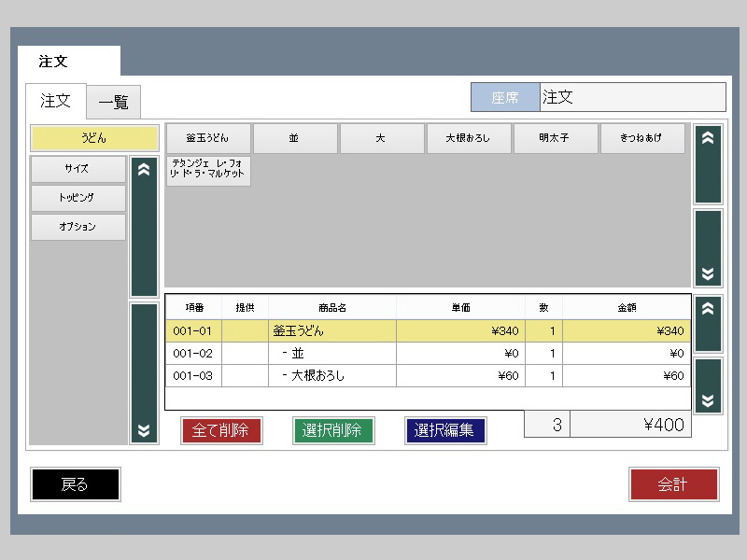The image size is (747, 560).
Task: Select the うどん category
Action: click(94, 138)
